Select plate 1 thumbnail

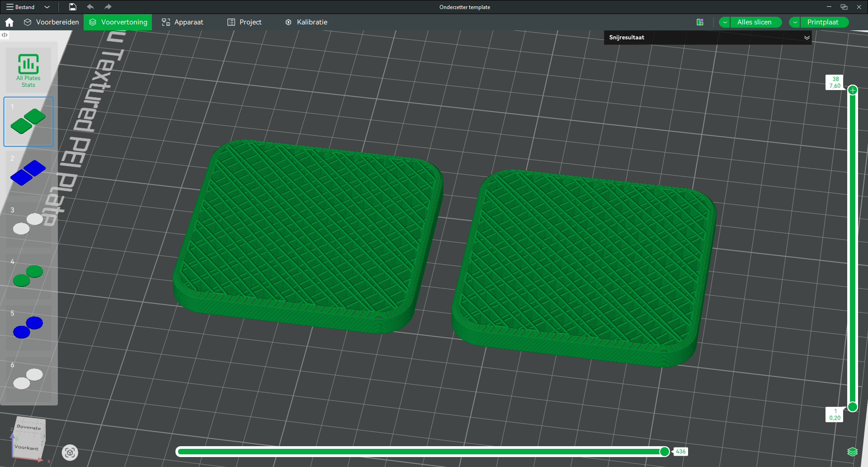[28, 122]
